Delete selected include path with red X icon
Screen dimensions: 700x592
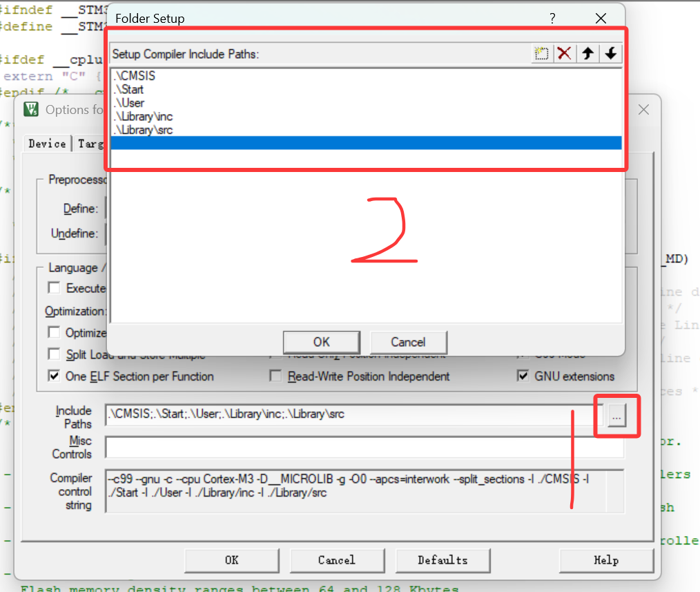click(x=565, y=53)
